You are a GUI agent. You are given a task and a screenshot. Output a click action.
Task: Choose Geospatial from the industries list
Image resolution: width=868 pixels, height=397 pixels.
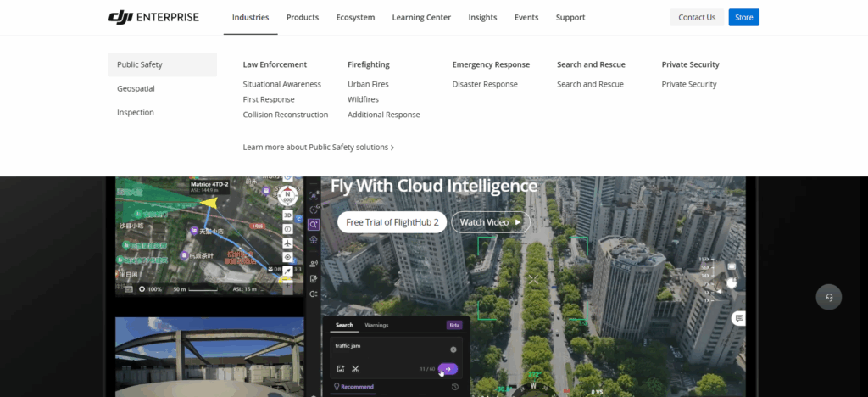[x=136, y=88]
